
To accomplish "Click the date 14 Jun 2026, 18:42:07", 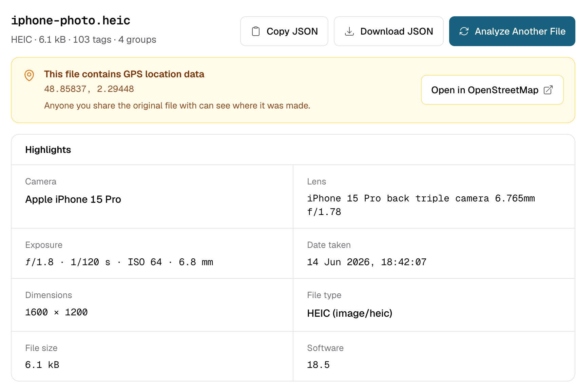I will click(367, 262).
